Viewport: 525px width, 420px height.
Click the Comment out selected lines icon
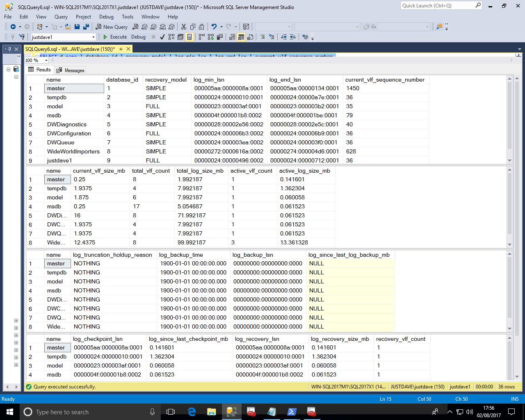coord(262,37)
